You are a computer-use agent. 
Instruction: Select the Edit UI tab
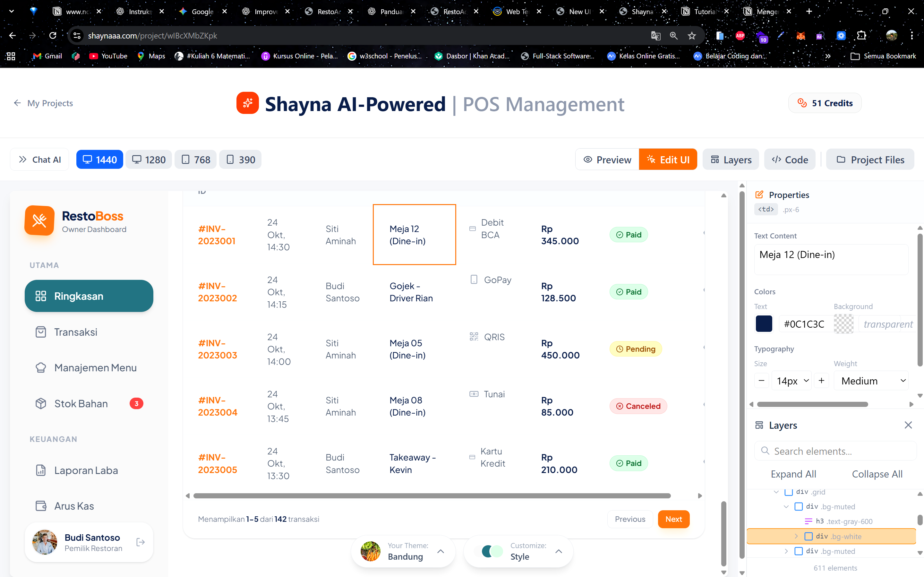point(668,159)
